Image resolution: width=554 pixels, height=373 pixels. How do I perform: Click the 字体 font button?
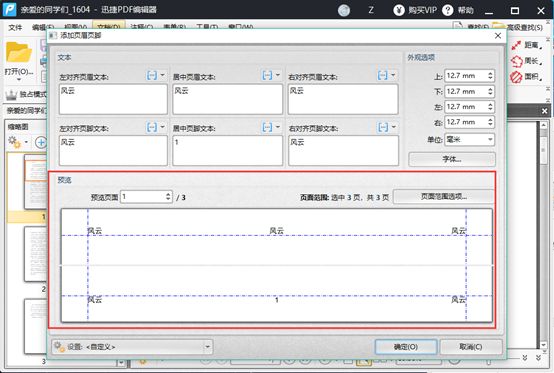tap(452, 159)
